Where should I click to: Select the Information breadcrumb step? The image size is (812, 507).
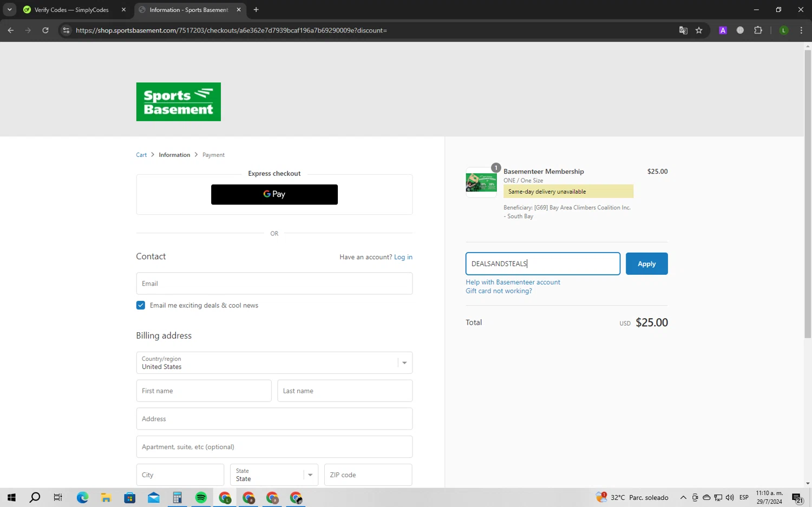(x=174, y=155)
